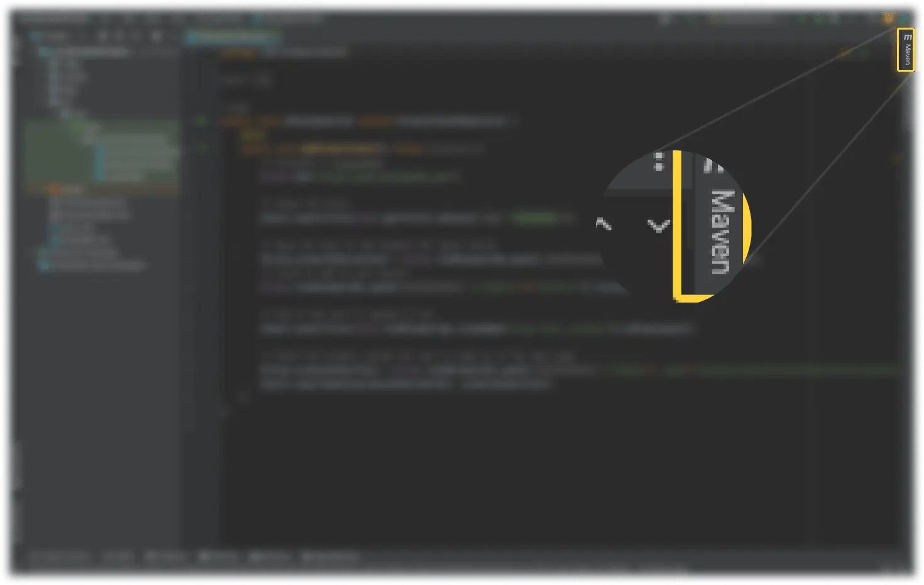Image resolution: width=924 pixels, height=585 pixels.
Task: Toggle the Project sidebar tab on left edge
Action: 16,50
